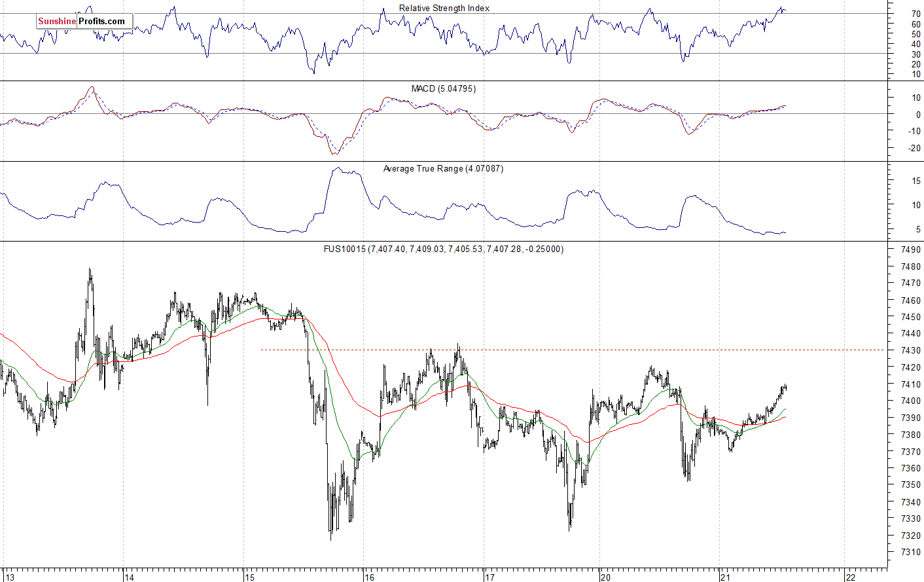This screenshot has width=924, height=582.
Task: Click the 7400 price axis label
Action: point(911,401)
